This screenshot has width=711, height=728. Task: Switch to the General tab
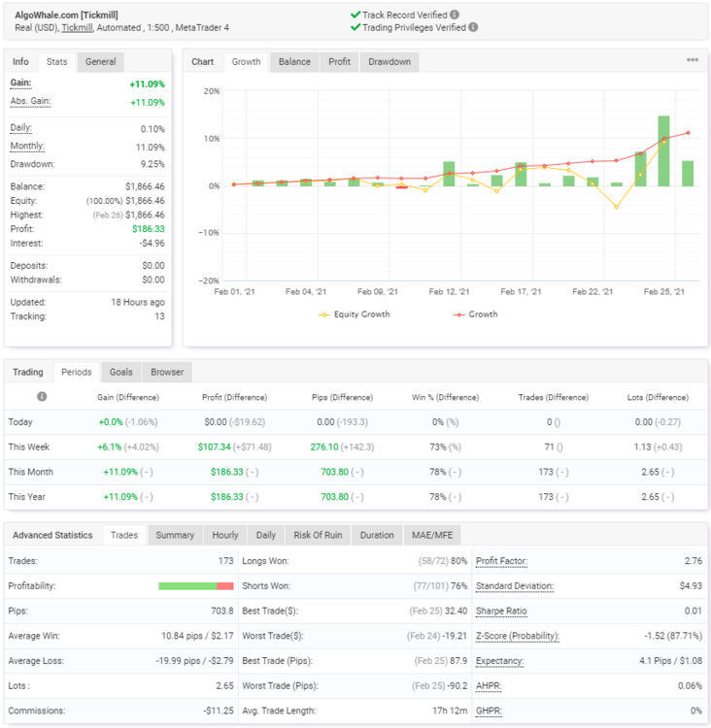click(100, 62)
